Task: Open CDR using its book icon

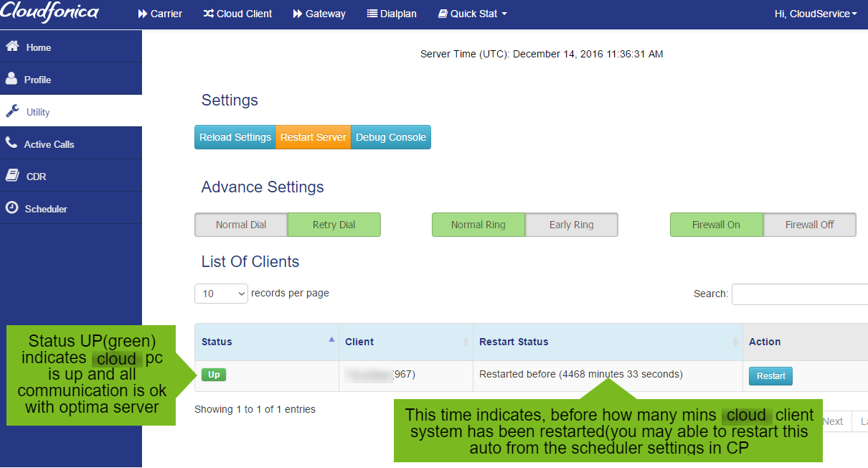Action: pyautogui.click(x=11, y=175)
